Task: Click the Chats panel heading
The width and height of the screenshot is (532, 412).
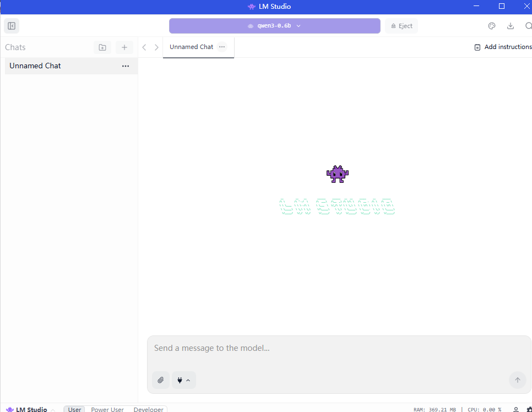Action: 15,47
